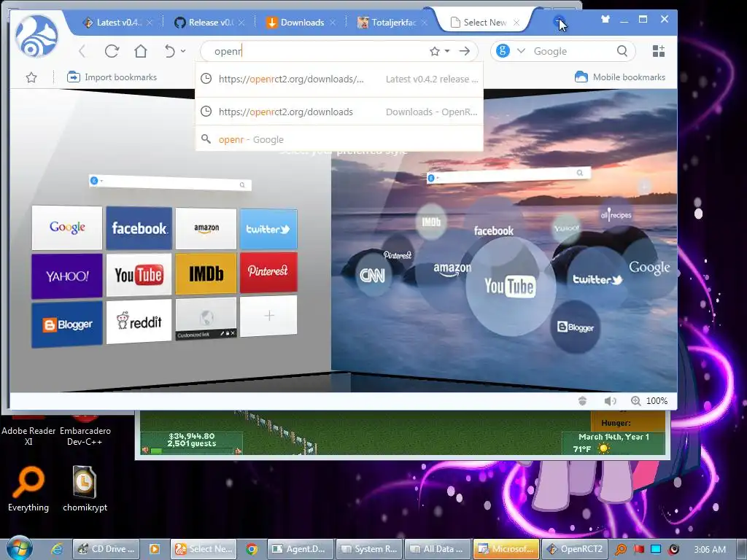The image size is (747, 560).
Task: Open All Data... taskbar button
Action: coord(438,549)
